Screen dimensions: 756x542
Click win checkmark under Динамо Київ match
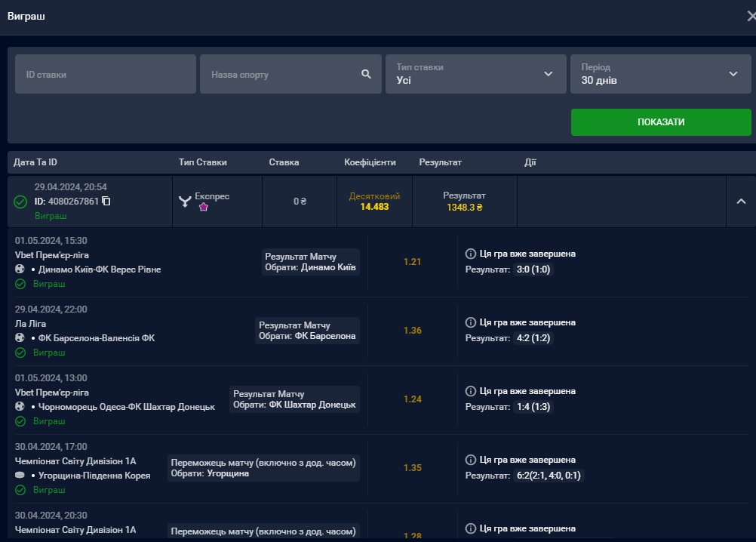(x=20, y=284)
